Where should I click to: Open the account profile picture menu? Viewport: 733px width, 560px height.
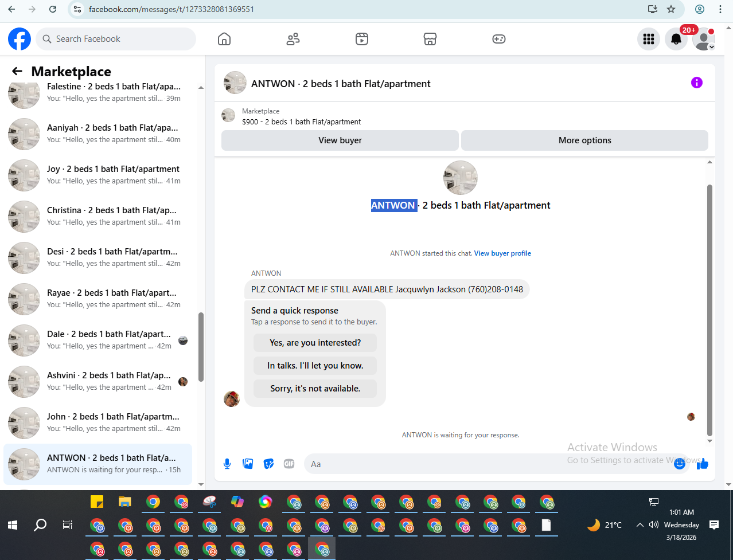704,39
